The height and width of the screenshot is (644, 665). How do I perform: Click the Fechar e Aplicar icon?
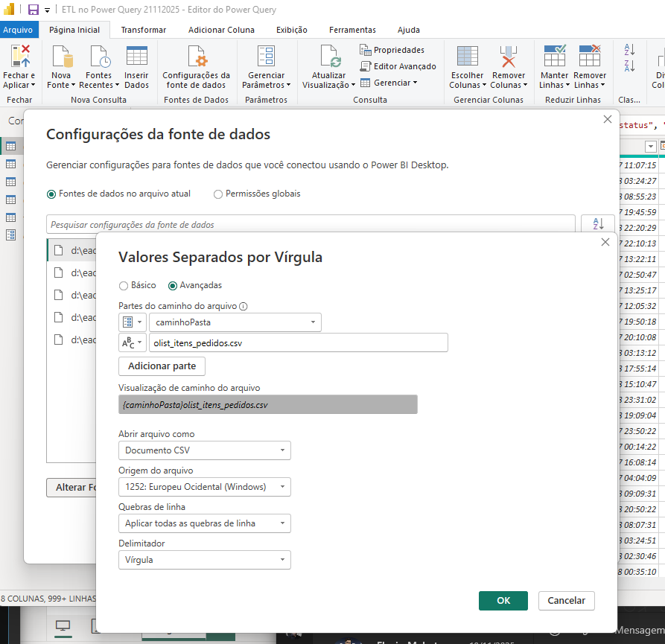19,57
